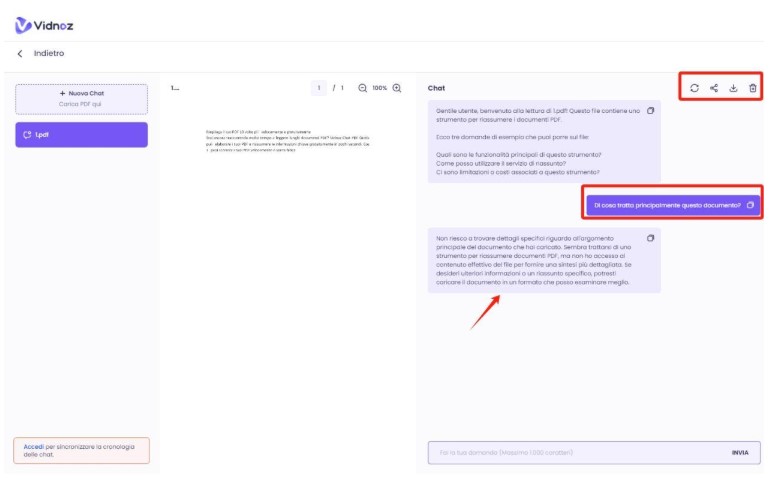
Task: Refresh the chat conversation
Action: 694,88
